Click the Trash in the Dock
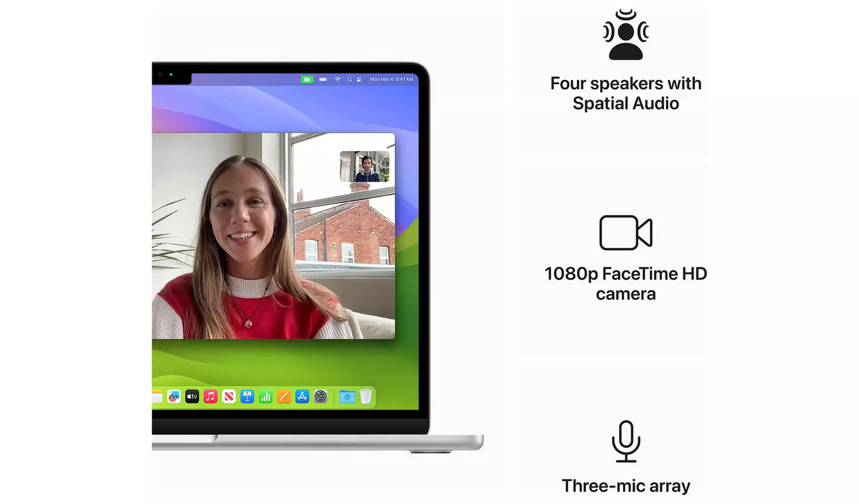This screenshot has height=504, width=859. [x=365, y=396]
